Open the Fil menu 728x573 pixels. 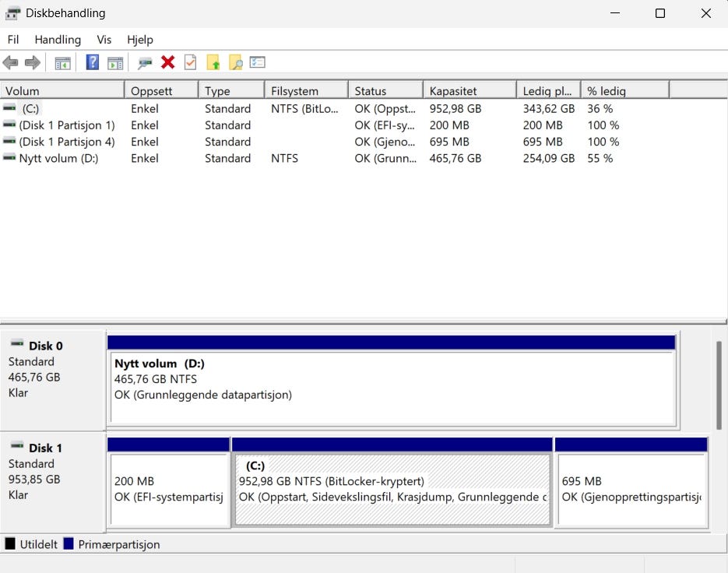pos(13,40)
